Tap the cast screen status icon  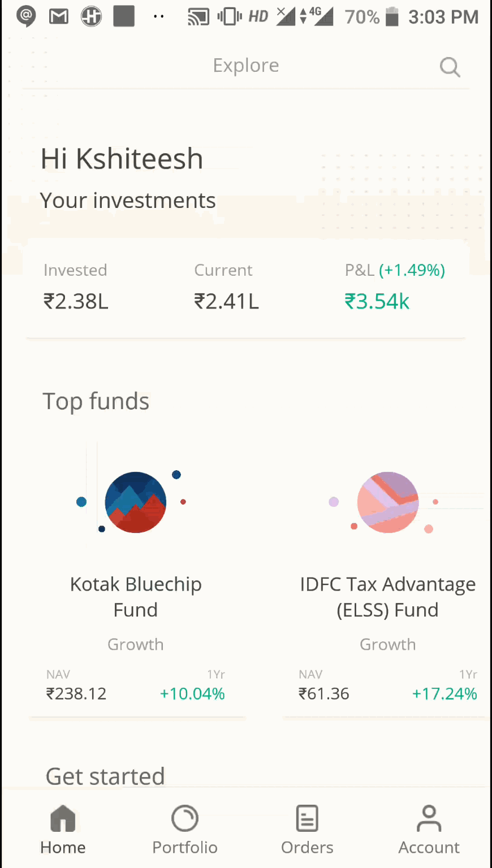pos(198,17)
